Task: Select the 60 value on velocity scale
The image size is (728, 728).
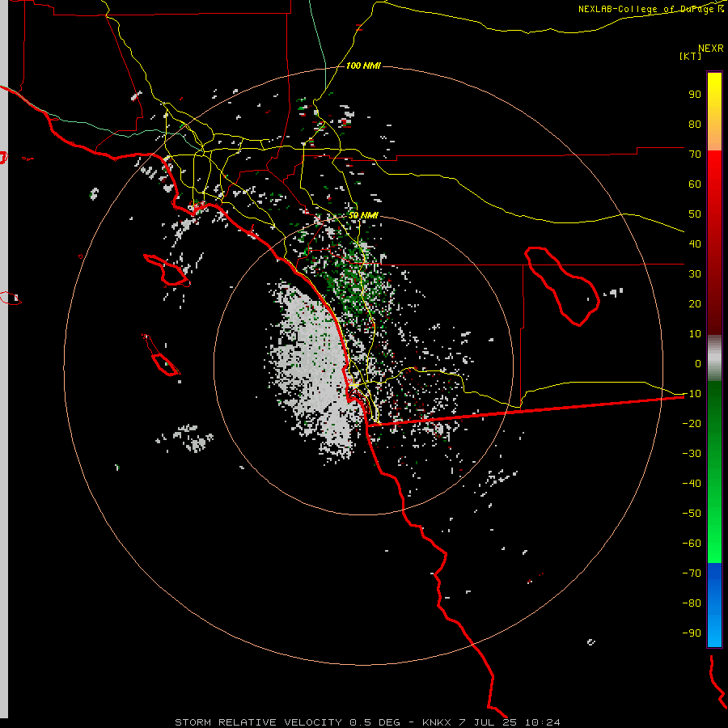Action: click(x=695, y=184)
